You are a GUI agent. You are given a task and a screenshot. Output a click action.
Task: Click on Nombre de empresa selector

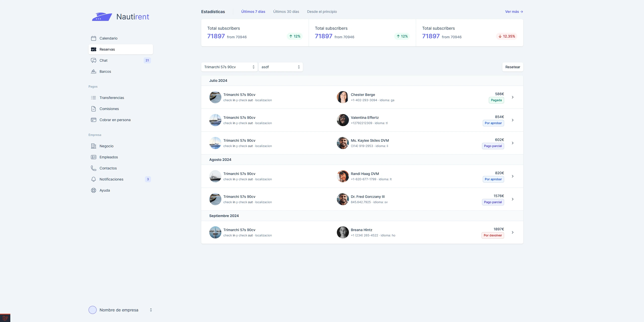tap(120, 310)
